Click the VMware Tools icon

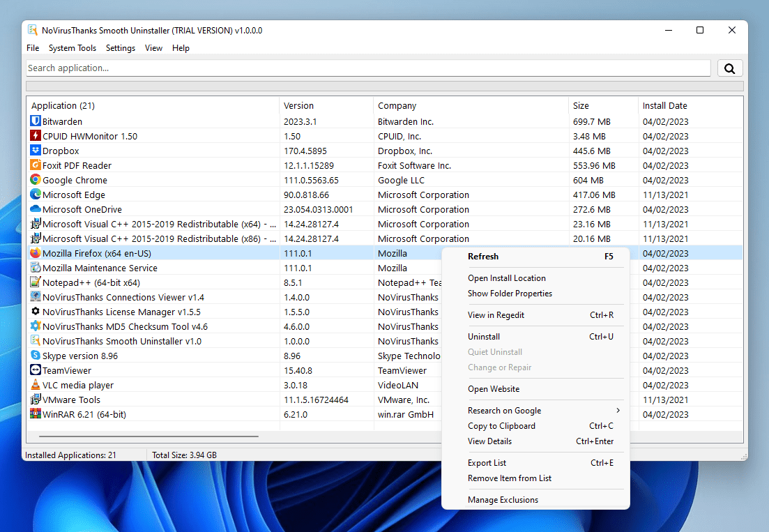(36, 400)
